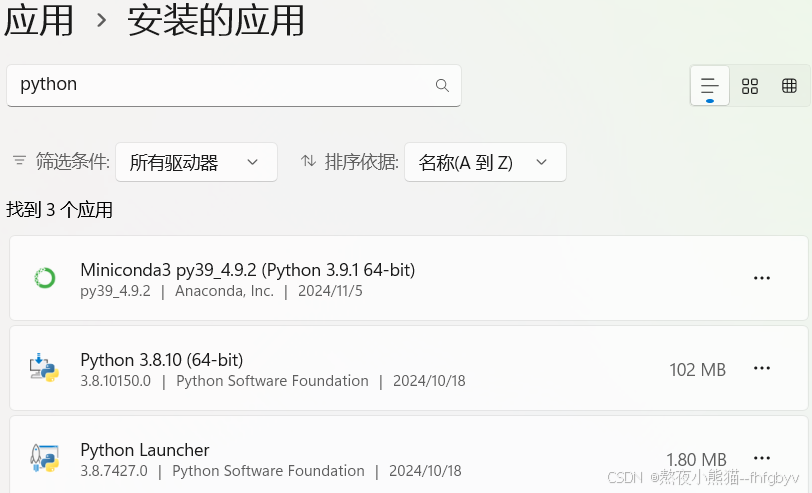Viewport: 812px width, 493px height.
Task: Click the Anaconda, Inc. publisher text
Action: click(x=224, y=291)
